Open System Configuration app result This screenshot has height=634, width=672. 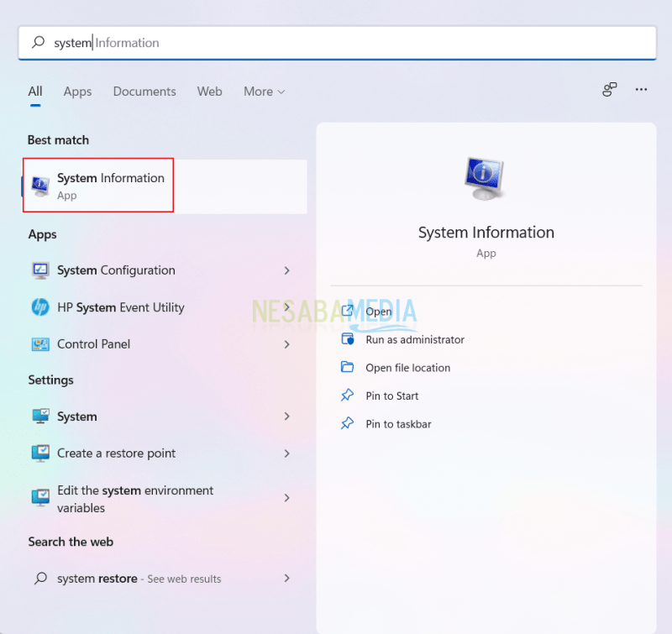[x=162, y=270]
